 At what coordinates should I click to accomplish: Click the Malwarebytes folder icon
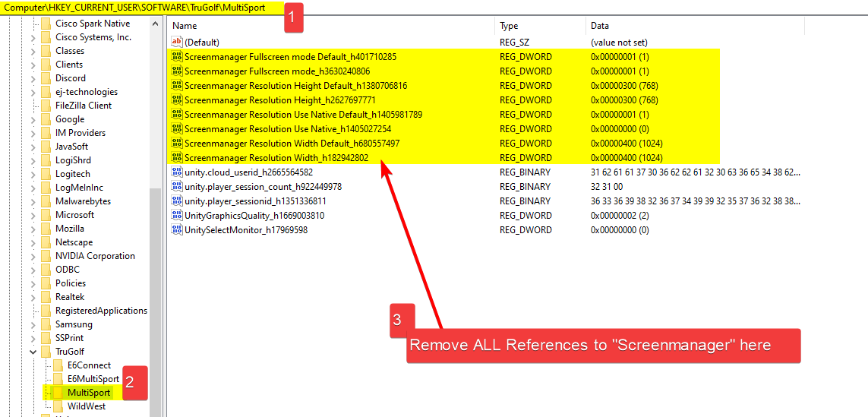(46, 201)
